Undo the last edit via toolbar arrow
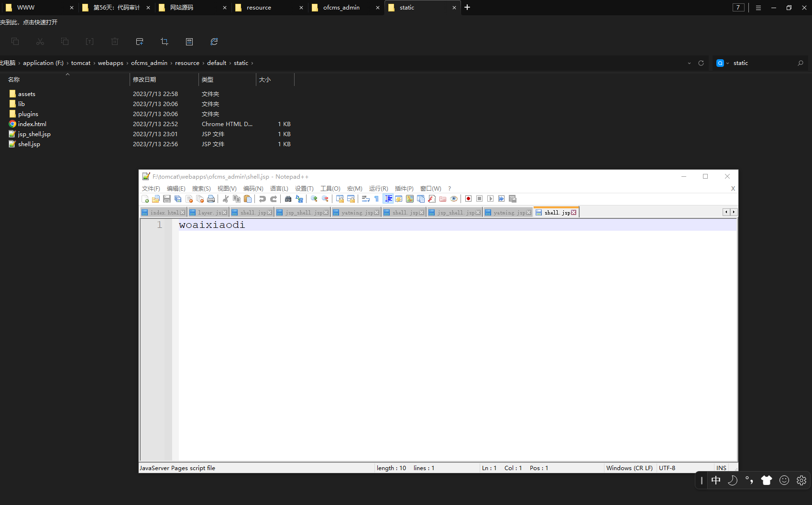 (263, 199)
